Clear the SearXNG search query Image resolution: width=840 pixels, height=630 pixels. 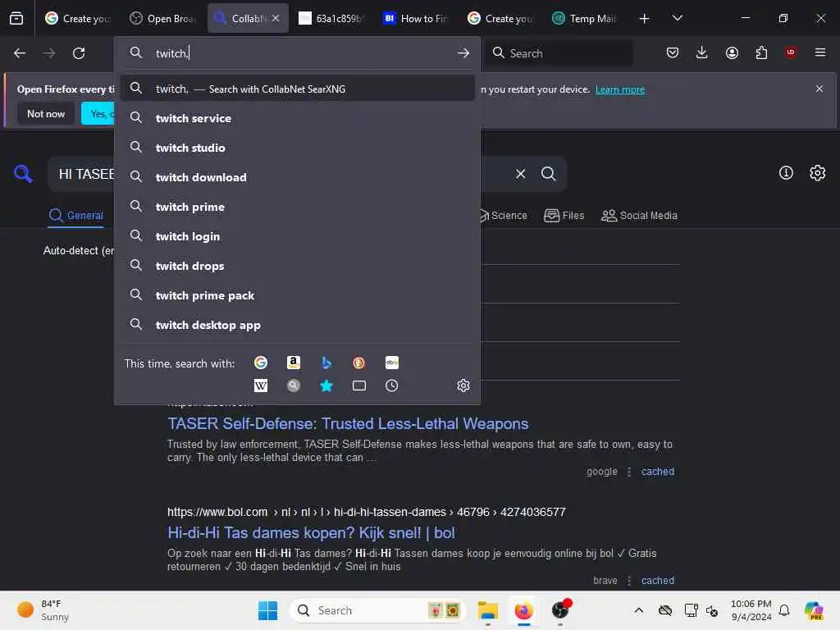[x=520, y=174]
